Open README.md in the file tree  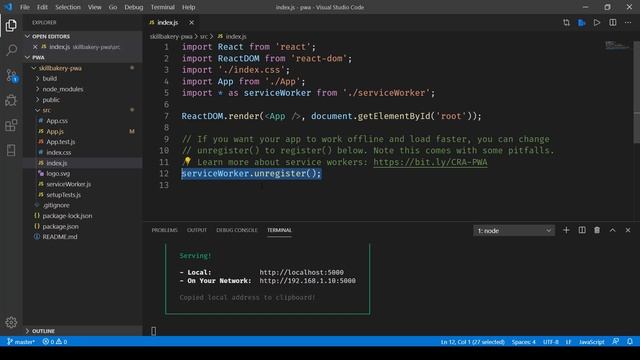point(60,237)
